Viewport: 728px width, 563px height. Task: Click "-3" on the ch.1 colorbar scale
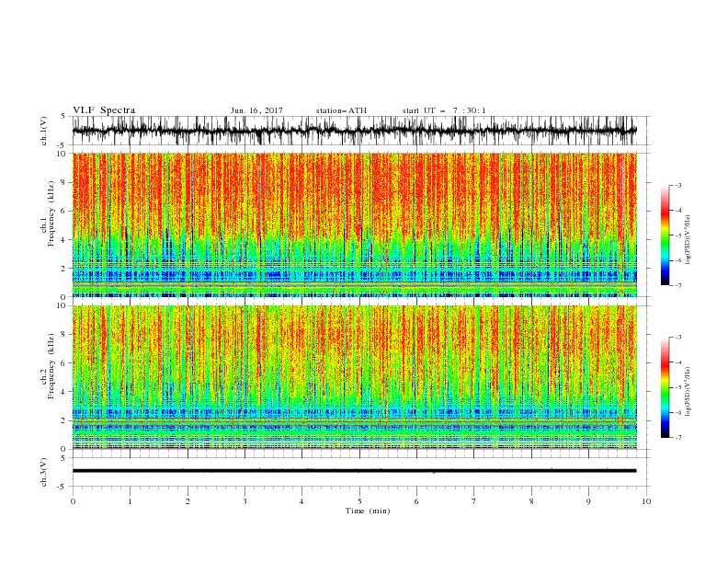(x=677, y=185)
